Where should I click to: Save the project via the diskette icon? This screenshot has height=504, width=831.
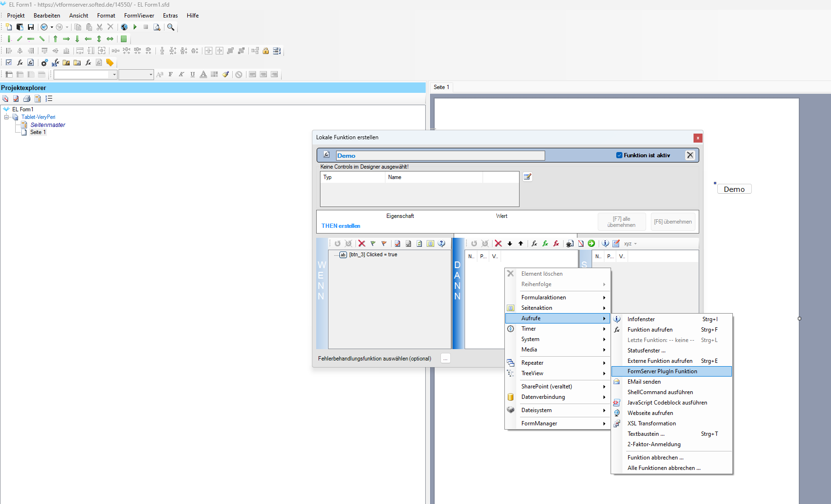31,27
